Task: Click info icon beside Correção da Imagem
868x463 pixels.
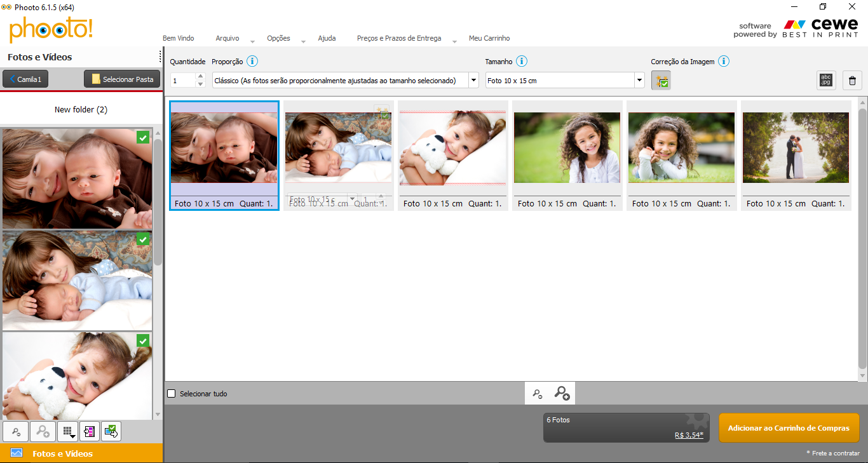Action: tap(723, 62)
